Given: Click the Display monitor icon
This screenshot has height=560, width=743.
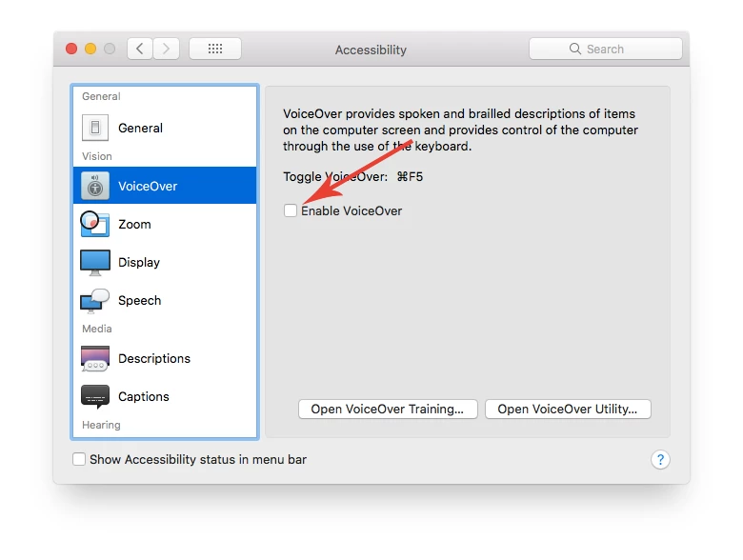Looking at the screenshot, I should tap(95, 263).
